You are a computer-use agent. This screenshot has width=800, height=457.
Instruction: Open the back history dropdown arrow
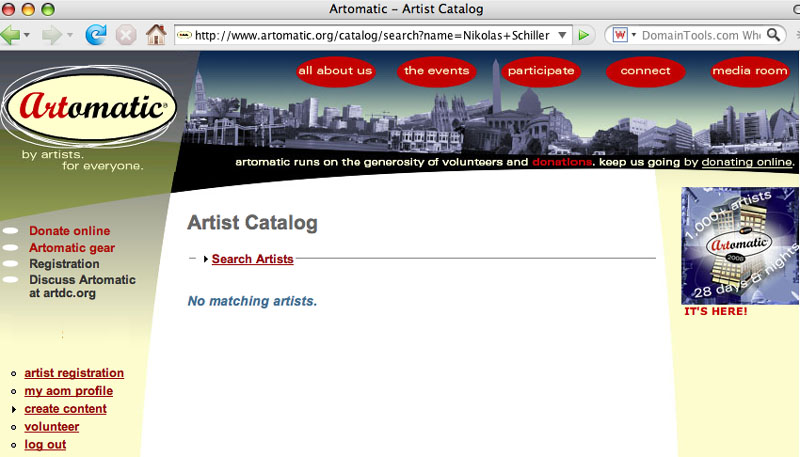27,35
